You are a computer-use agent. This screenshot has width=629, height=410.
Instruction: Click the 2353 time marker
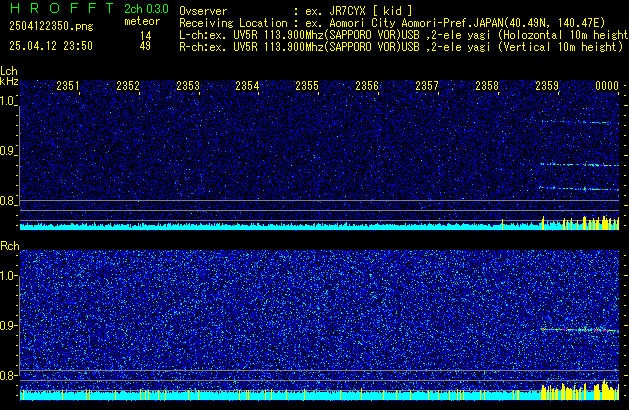[x=188, y=86]
